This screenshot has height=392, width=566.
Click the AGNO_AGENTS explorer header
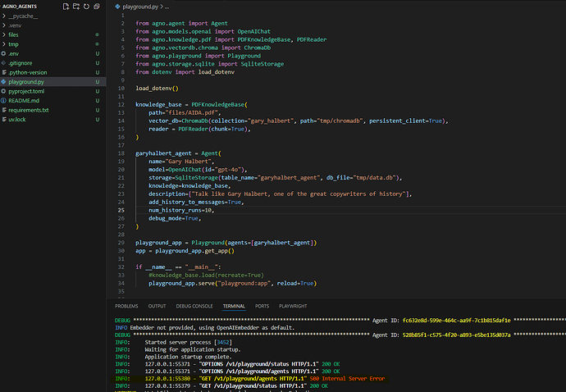[x=20, y=7]
